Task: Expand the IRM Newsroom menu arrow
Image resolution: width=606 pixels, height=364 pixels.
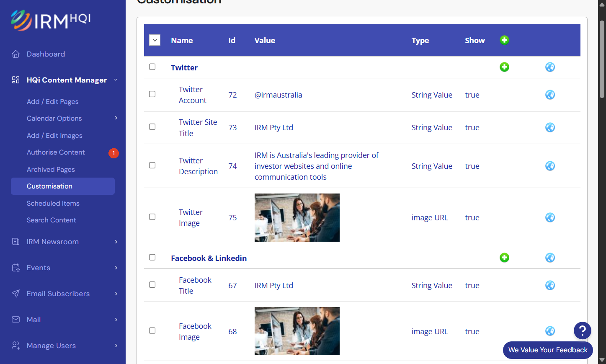Action: coord(116,242)
